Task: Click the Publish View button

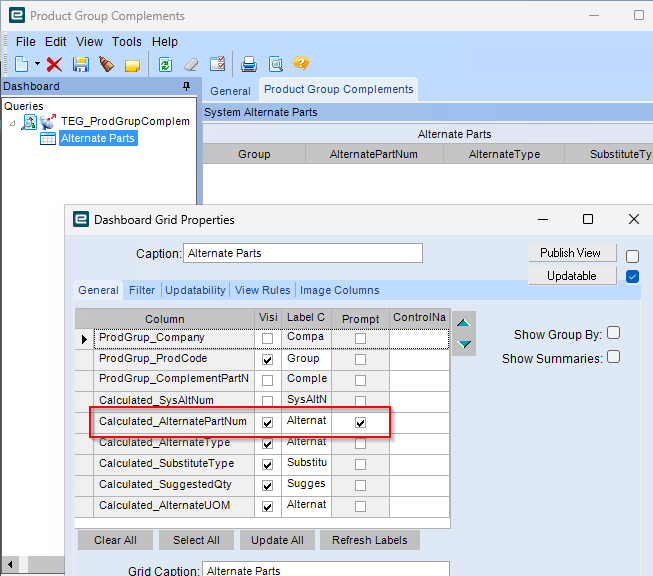Action: pos(570,253)
